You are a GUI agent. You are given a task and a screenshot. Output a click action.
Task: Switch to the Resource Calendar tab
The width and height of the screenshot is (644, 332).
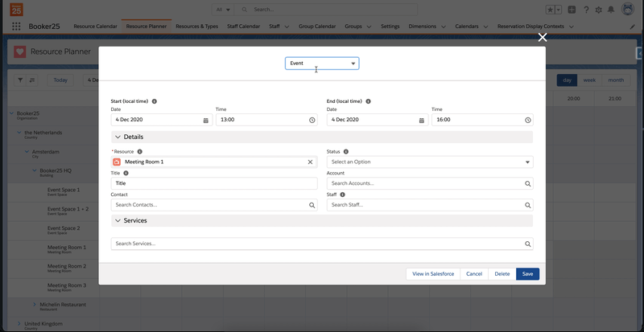point(95,27)
